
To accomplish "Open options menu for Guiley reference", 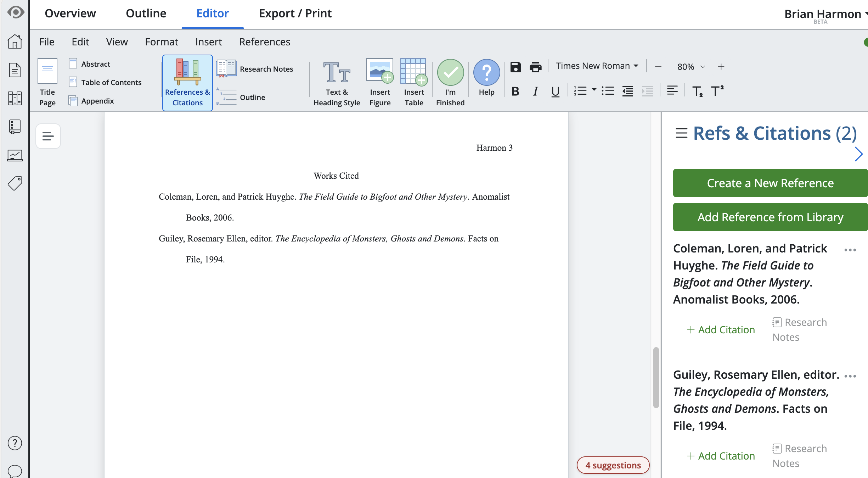I will (x=850, y=376).
